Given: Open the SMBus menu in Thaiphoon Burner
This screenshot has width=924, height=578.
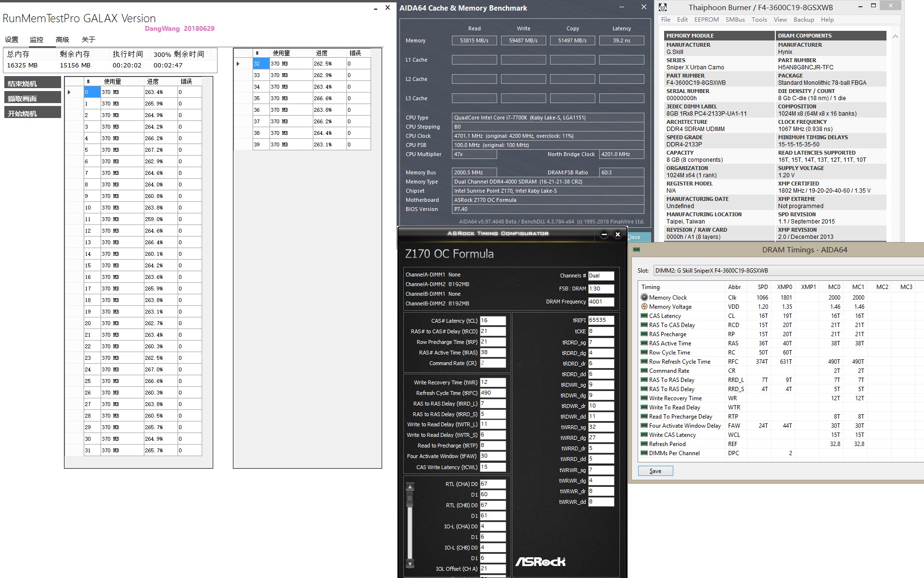Looking at the screenshot, I should click(735, 20).
